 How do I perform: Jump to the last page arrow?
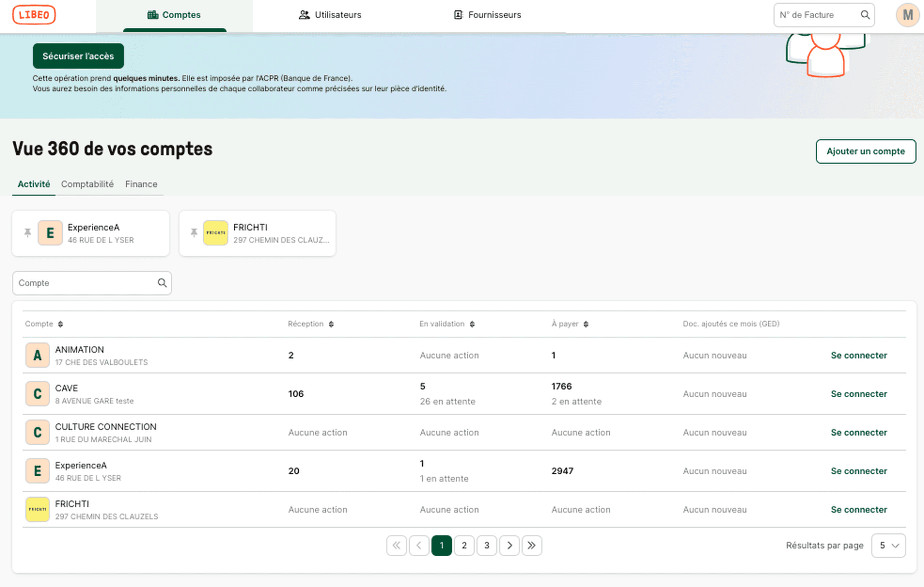[532, 546]
